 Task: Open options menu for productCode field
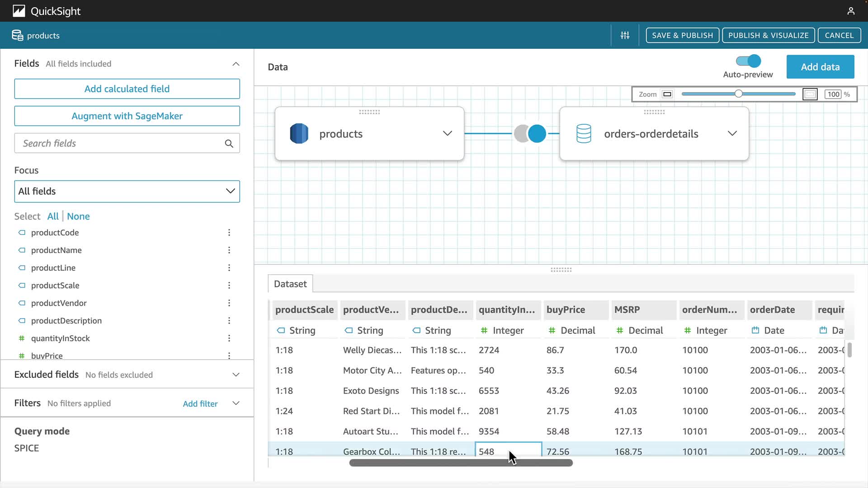(229, 232)
